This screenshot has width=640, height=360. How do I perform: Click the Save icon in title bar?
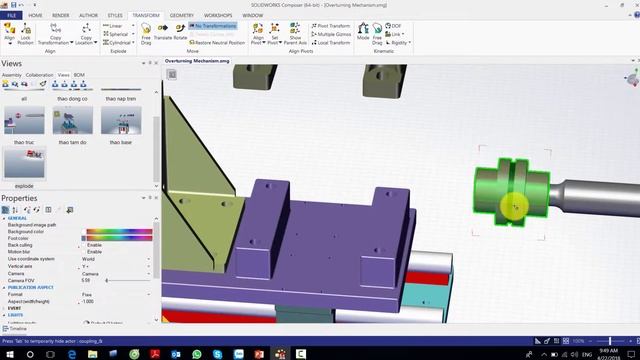coord(13,5)
